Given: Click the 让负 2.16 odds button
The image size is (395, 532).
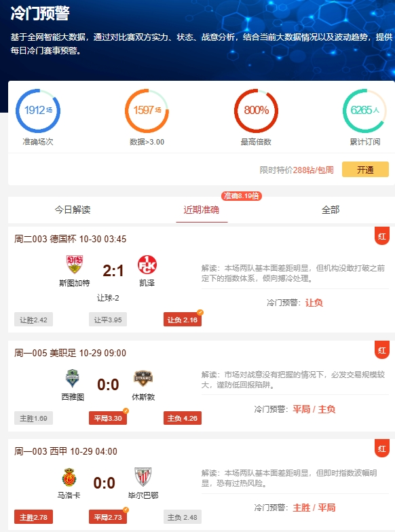Looking at the screenshot, I should pyautogui.click(x=183, y=320).
